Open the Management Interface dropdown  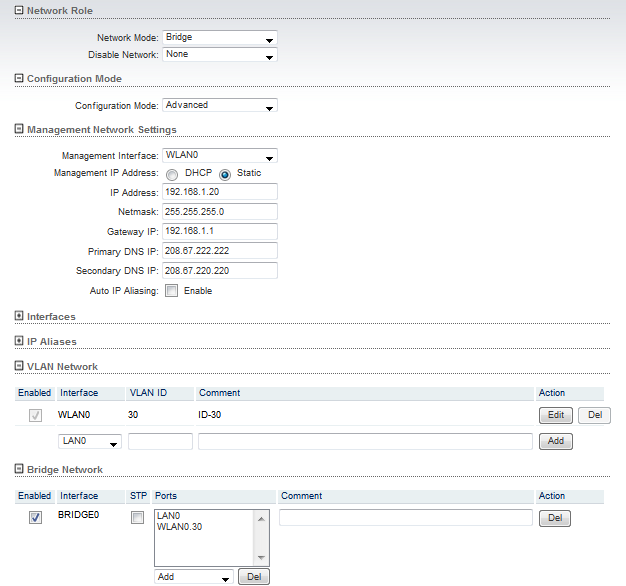219,156
